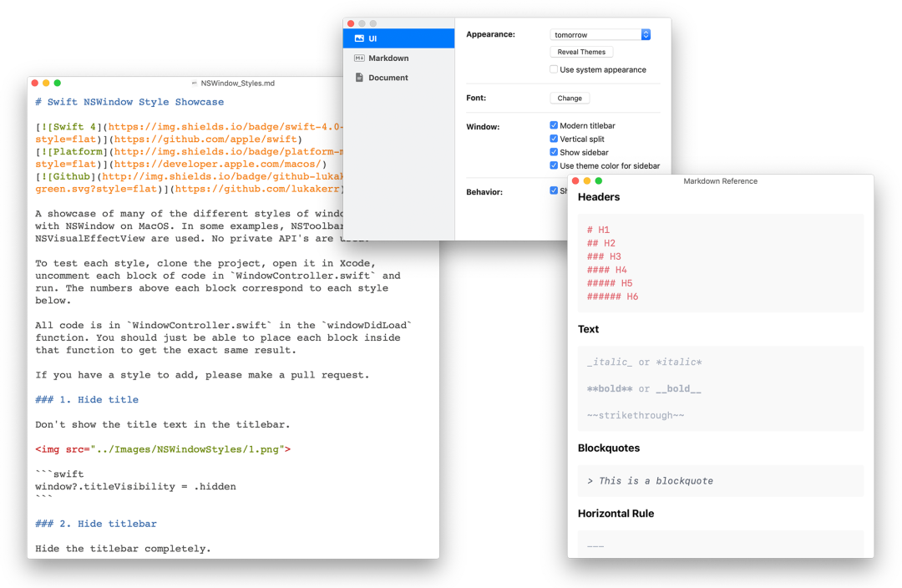
Task: Uncheck the Modern titlebar checkbox
Action: pos(554,125)
